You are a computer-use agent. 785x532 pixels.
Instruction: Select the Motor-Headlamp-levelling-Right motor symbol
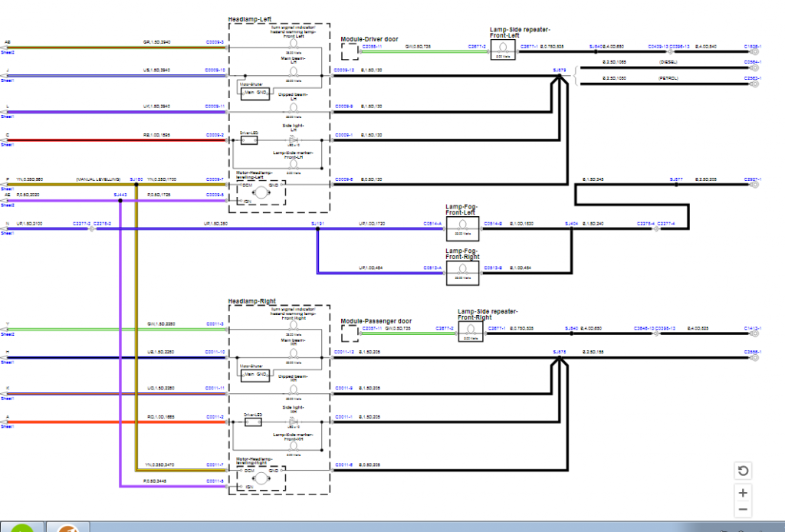click(261, 478)
